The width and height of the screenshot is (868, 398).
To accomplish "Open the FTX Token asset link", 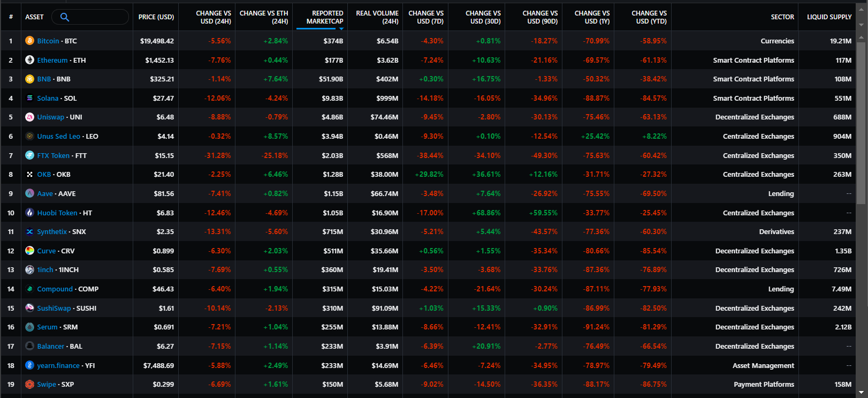I will [x=54, y=155].
